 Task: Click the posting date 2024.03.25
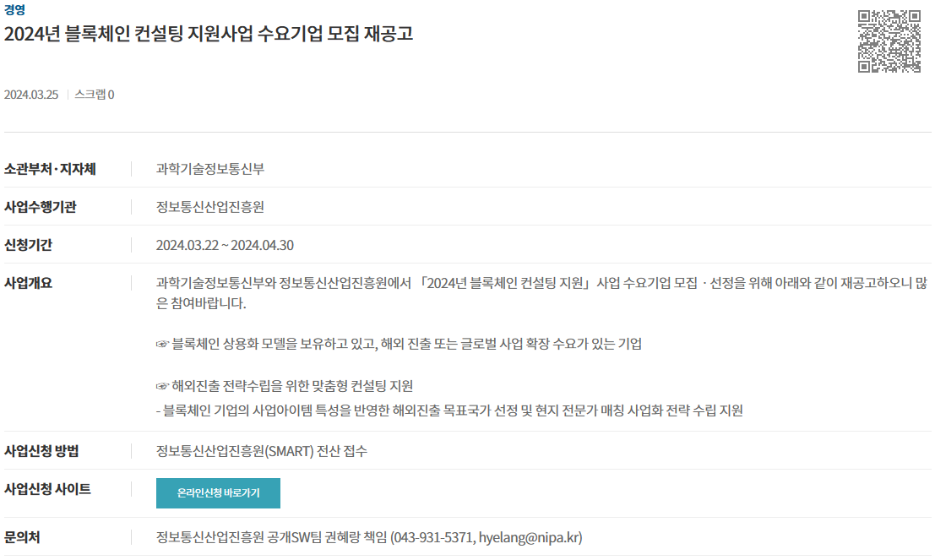point(31,95)
